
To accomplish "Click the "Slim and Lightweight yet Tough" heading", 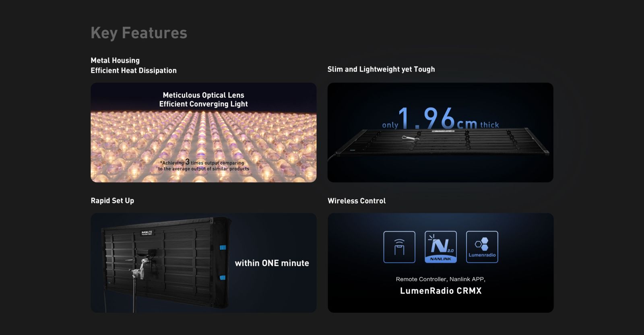I will pos(381,69).
